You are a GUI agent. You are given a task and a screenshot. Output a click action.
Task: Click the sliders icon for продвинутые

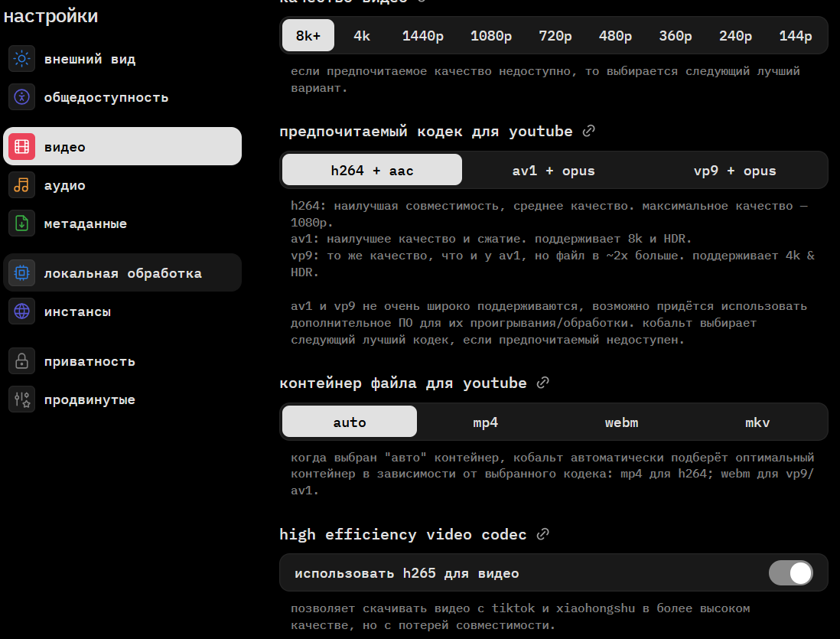tap(22, 399)
